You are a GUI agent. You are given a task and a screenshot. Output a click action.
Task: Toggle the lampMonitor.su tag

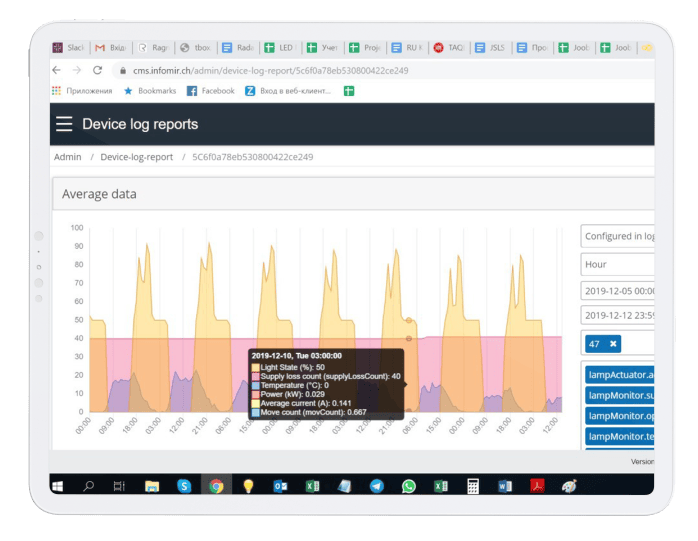[x=619, y=395]
